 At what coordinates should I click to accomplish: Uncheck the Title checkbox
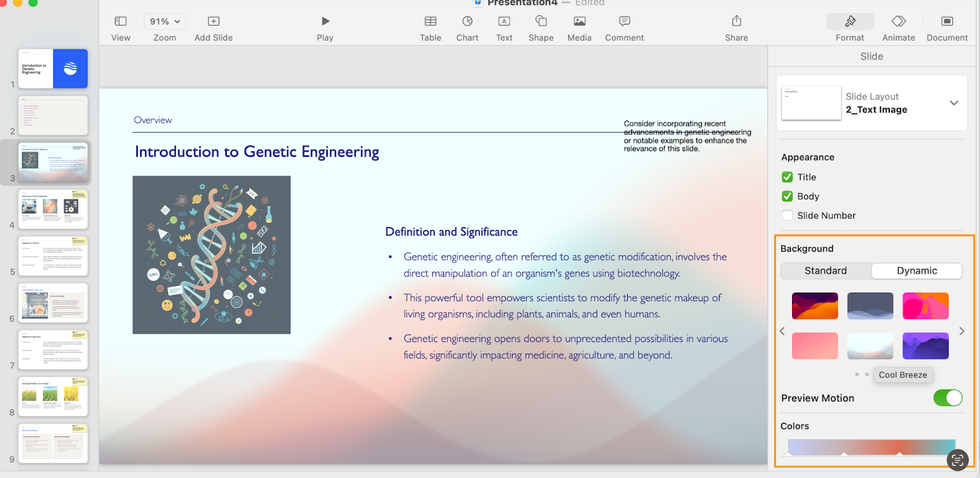pos(788,177)
